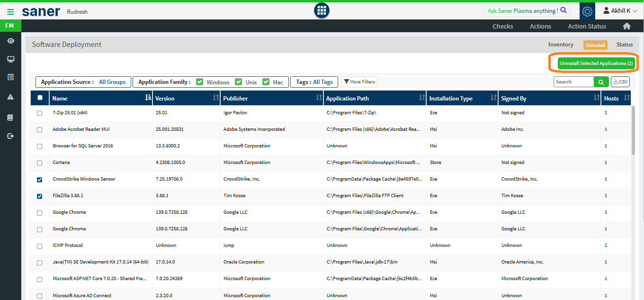Toggle the Windows family checkbox
The image size is (644, 300).
tap(200, 82)
